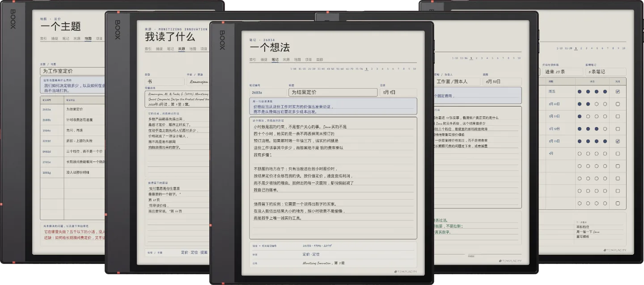Click the BOOX logo beside the 我读了什么 page
The height and width of the screenshot is (285, 644).
point(118,30)
